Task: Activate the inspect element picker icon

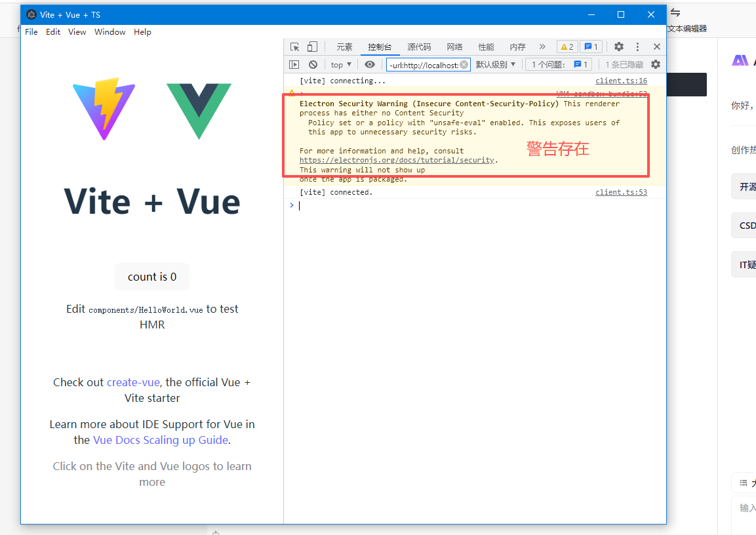Action: [294, 47]
